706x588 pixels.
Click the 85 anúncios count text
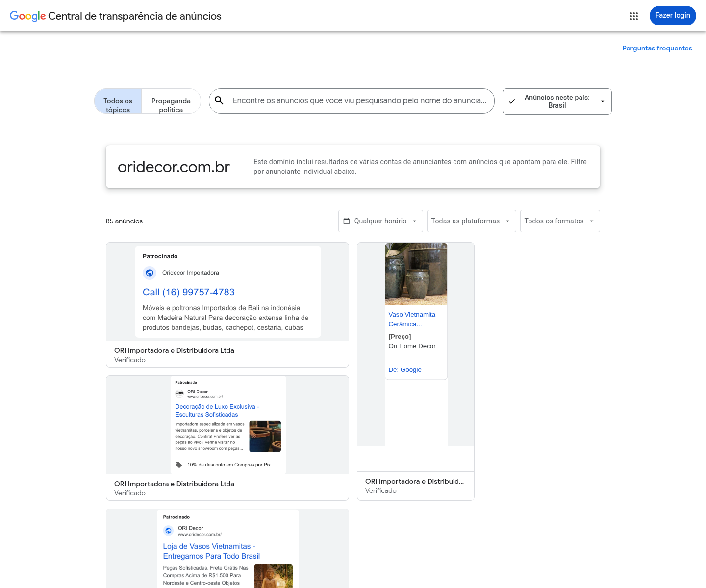click(125, 221)
